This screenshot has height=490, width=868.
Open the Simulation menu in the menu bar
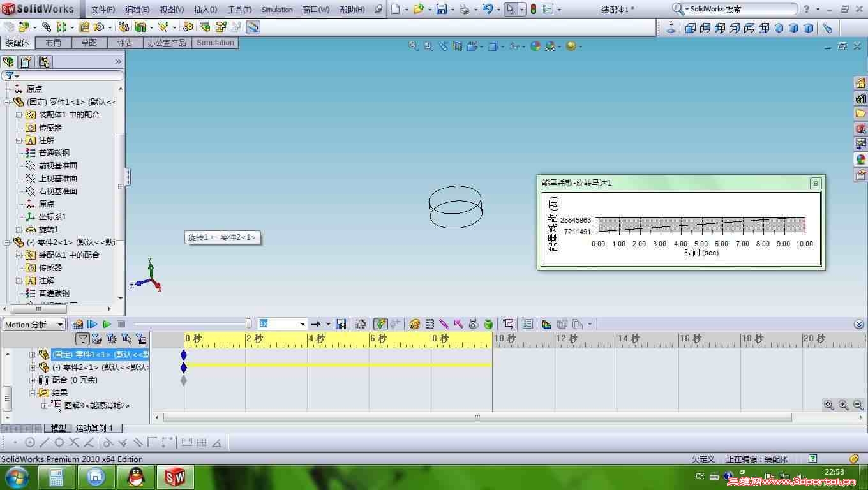coord(277,10)
